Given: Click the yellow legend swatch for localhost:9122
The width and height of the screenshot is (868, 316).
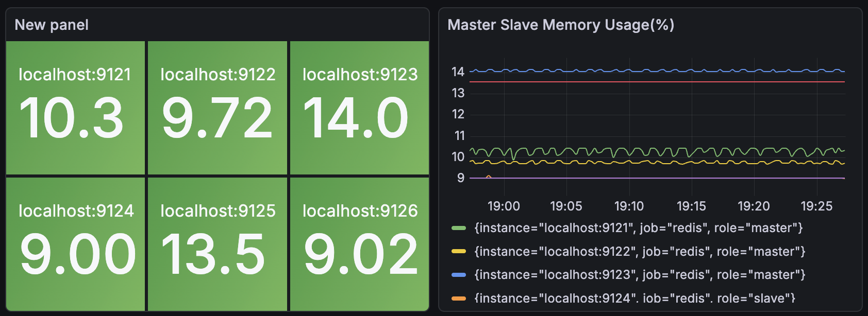Looking at the screenshot, I should (458, 252).
